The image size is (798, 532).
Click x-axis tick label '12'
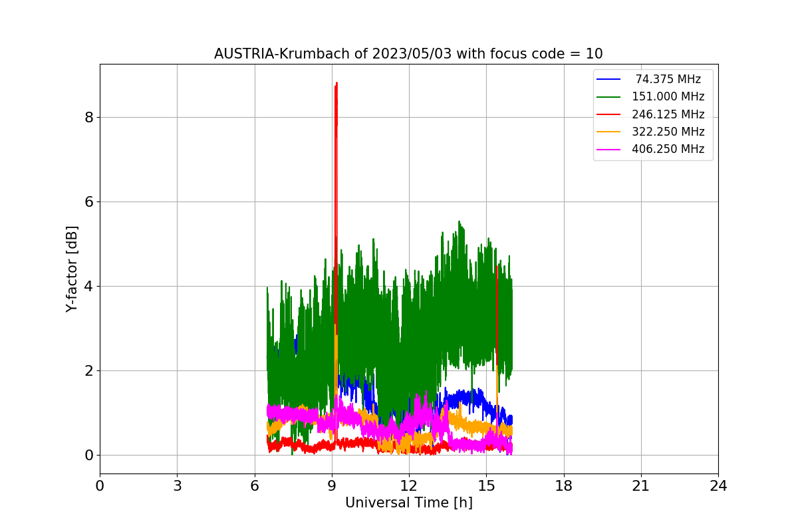click(409, 486)
